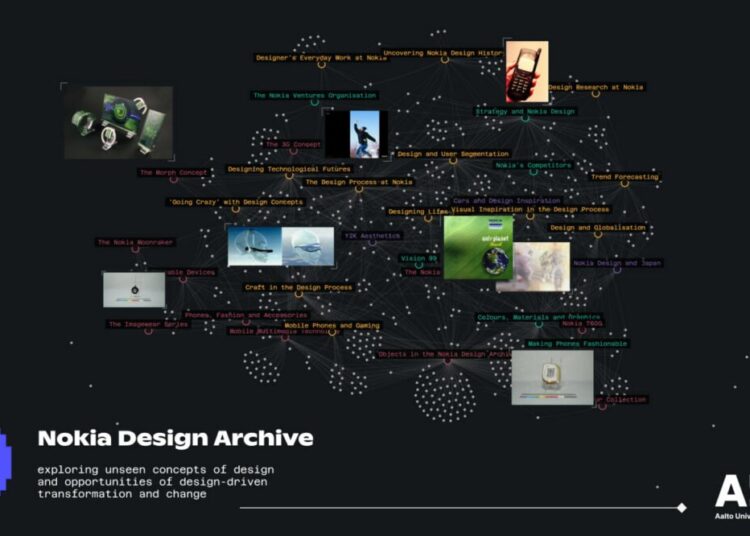Click node ring under 'Strategy and Nokia Design'

click(x=525, y=118)
